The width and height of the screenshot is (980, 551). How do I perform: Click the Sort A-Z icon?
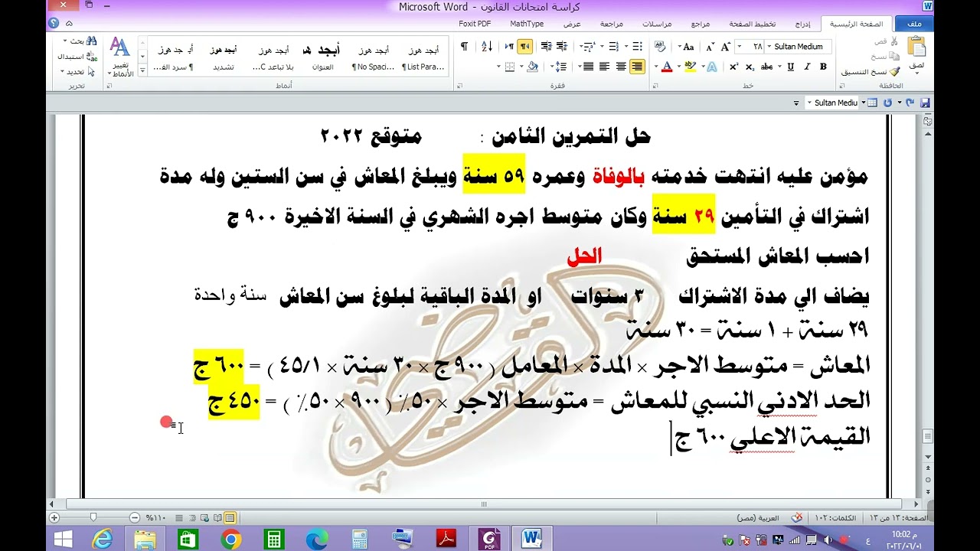pos(487,47)
